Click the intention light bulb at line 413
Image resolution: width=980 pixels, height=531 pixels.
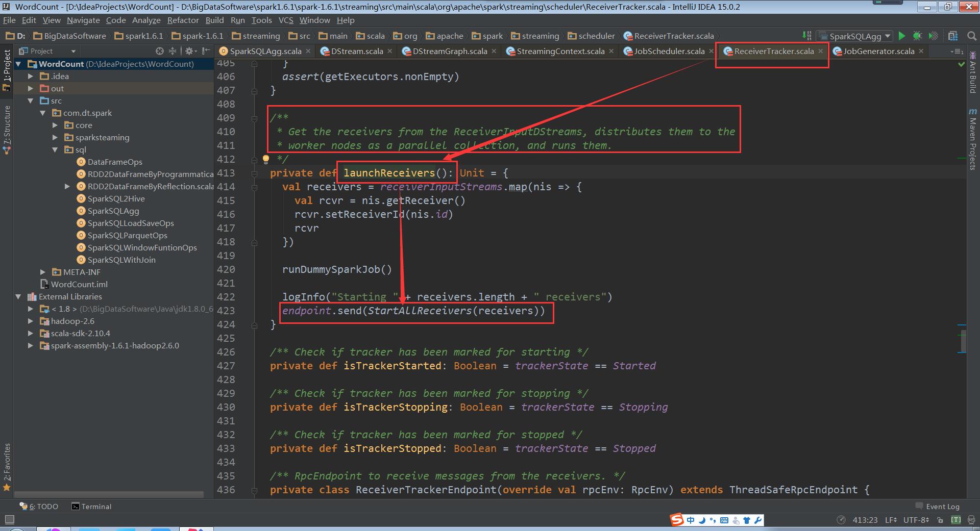[265, 159]
